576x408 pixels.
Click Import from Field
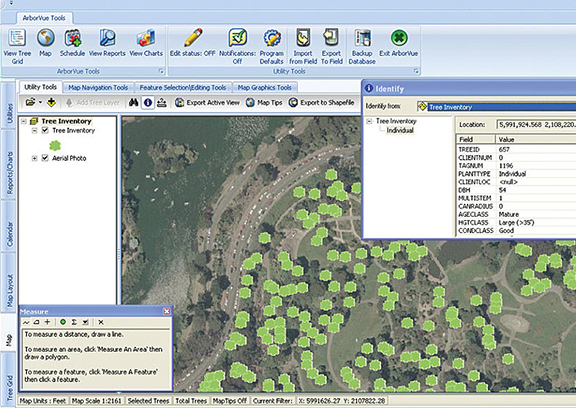click(303, 47)
